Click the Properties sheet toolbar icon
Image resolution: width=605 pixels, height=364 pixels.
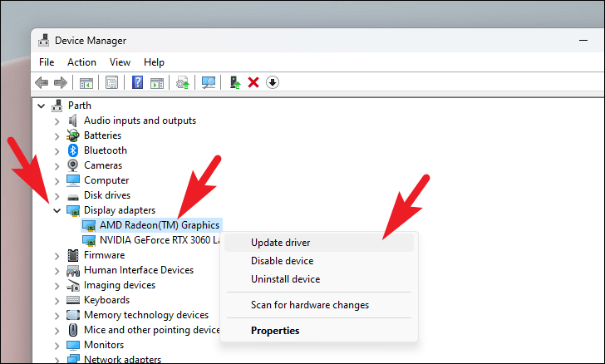coord(111,82)
